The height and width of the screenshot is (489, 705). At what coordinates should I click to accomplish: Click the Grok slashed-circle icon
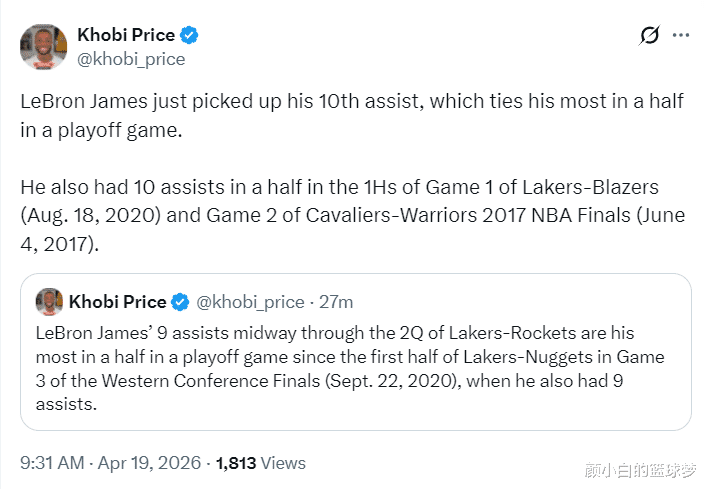649,36
